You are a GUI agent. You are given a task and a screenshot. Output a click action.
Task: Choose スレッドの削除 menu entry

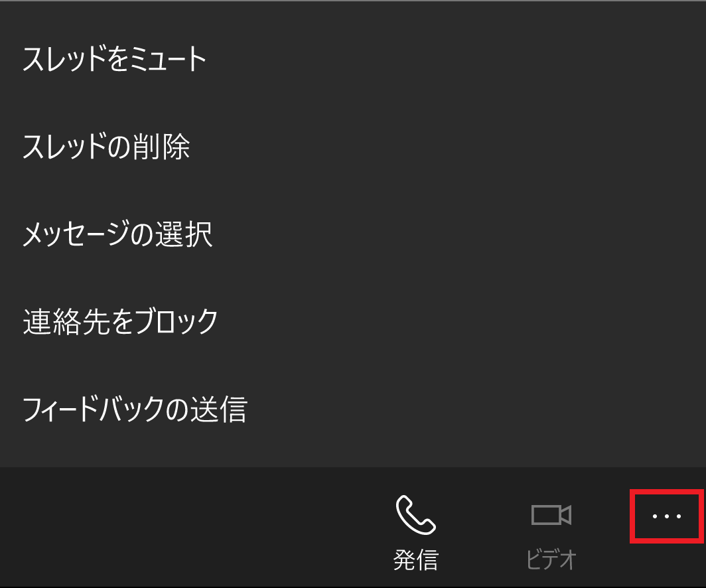coord(353,147)
